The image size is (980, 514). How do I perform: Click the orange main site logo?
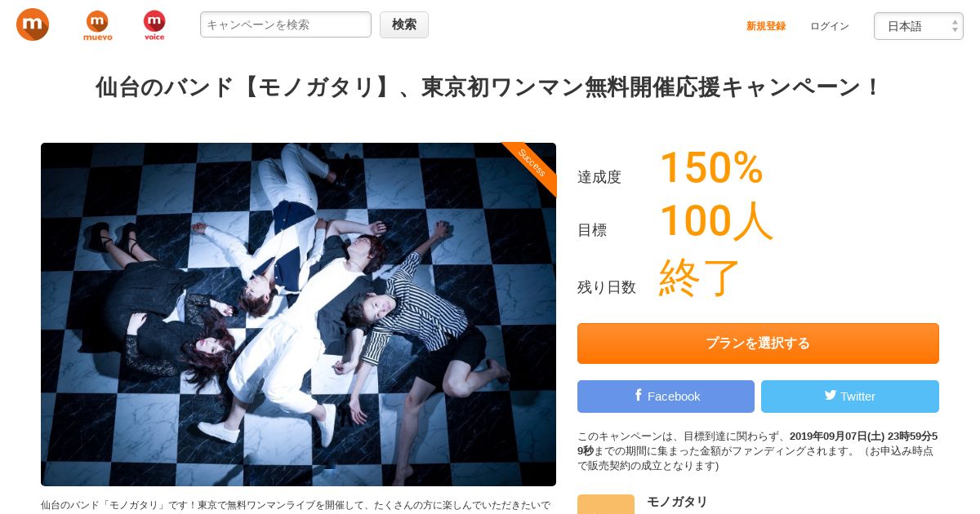[x=33, y=24]
